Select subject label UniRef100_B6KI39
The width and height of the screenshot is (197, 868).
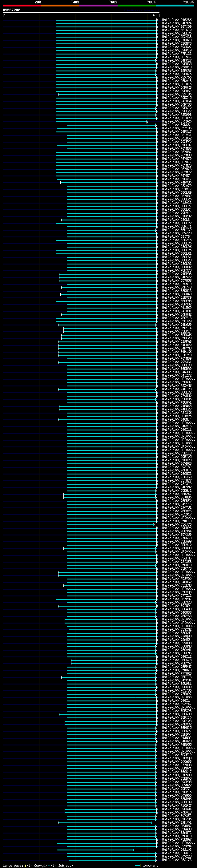click(176, 230)
